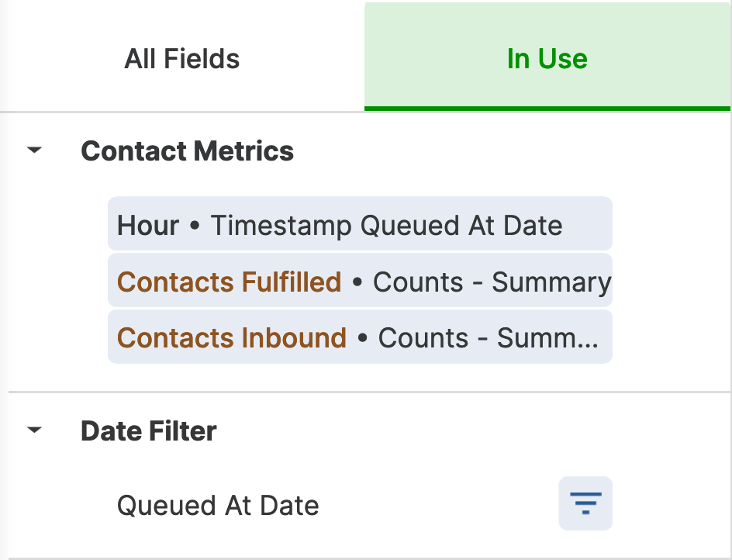Click the Date Filter heading

148,430
